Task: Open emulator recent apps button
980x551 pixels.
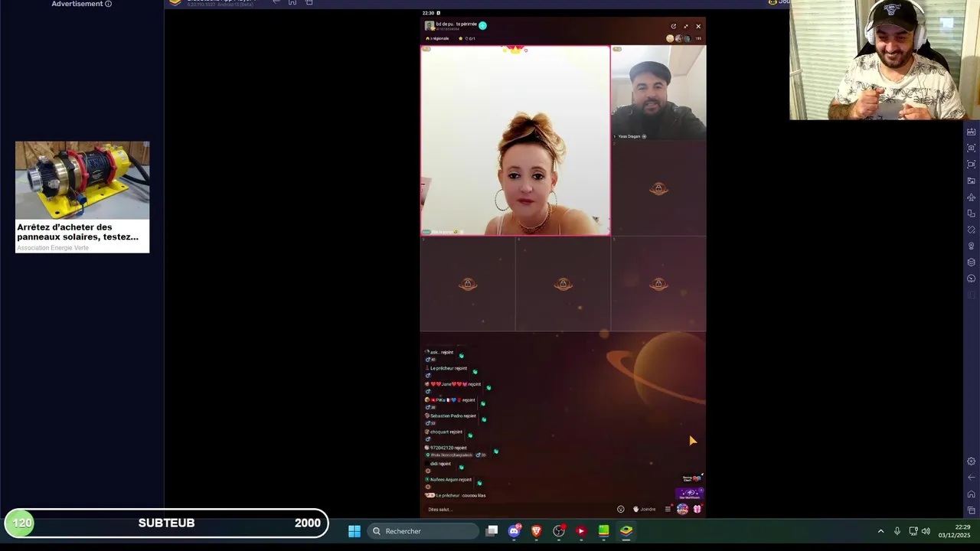Action: pyautogui.click(x=972, y=510)
